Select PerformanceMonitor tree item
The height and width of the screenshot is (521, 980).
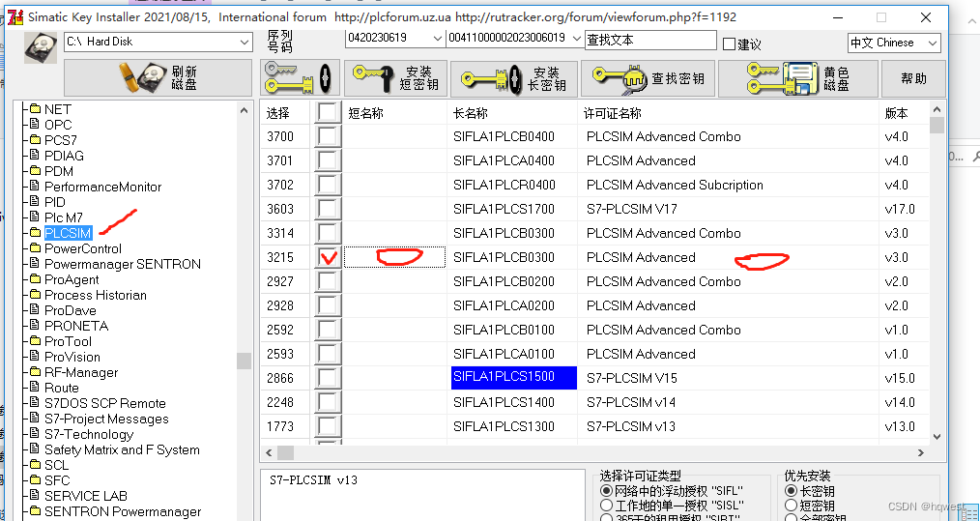(102, 187)
